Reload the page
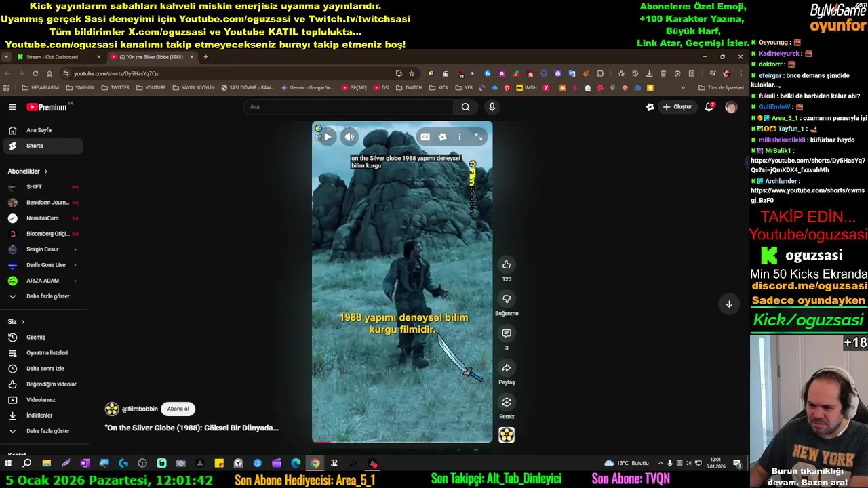Screen dimensions: 868x488 click(x=35, y=73)
